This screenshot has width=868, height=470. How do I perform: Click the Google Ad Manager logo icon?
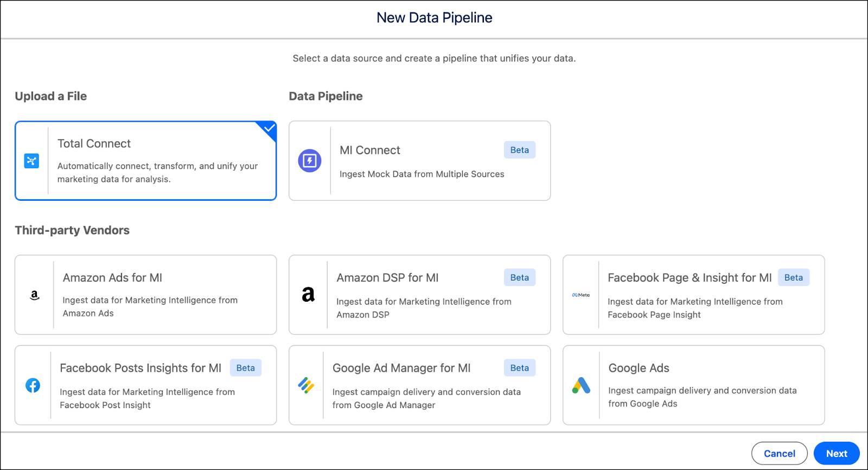pos(306,385)
